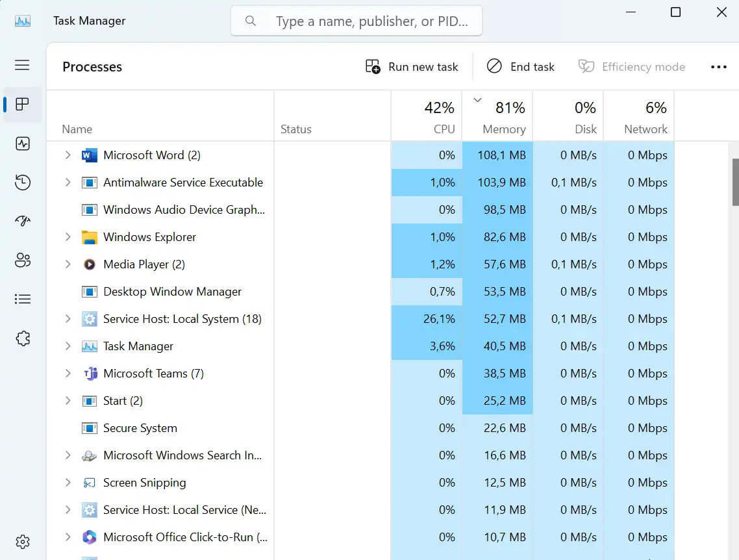This screenshot has height=560, width=739.
Task: Expand the Screen Snipping process group
Action: click(x=68, y=483)
